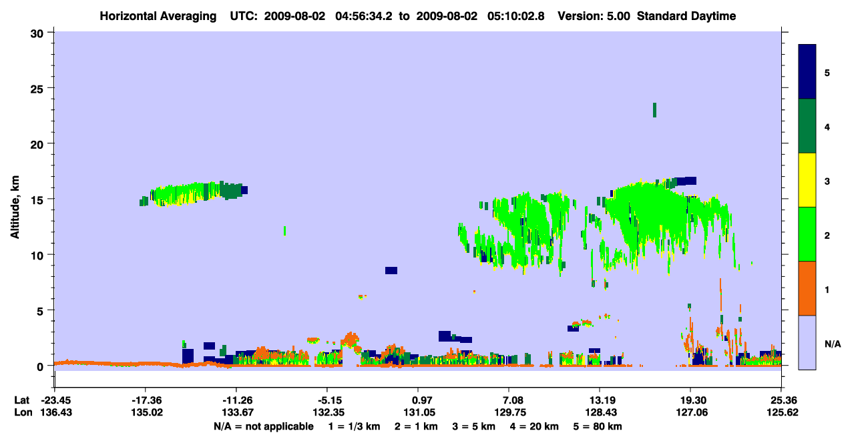Click the latitude value 13.19
Screen dimensions: 868x445
pos(600,400)
